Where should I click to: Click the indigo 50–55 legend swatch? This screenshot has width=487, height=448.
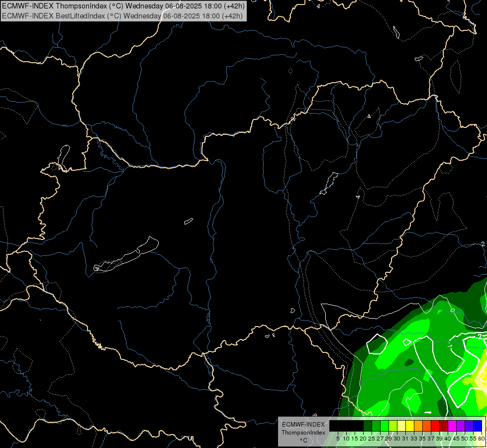[469, 426]
